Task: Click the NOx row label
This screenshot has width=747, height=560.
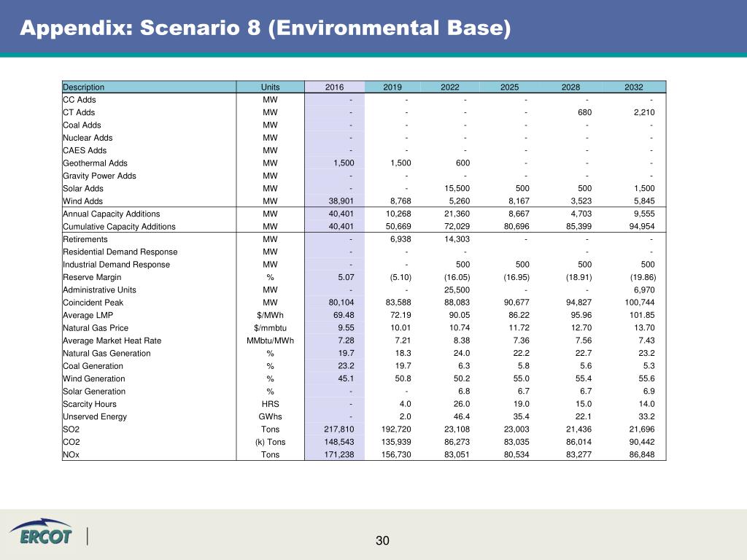Action: pyautogui.click(x=71, y=455)
